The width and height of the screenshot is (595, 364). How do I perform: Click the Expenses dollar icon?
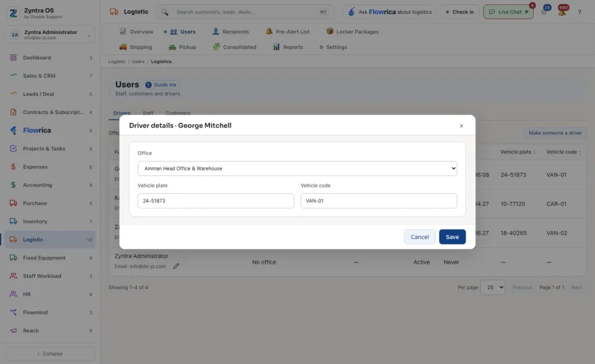(x=13, y=167)
